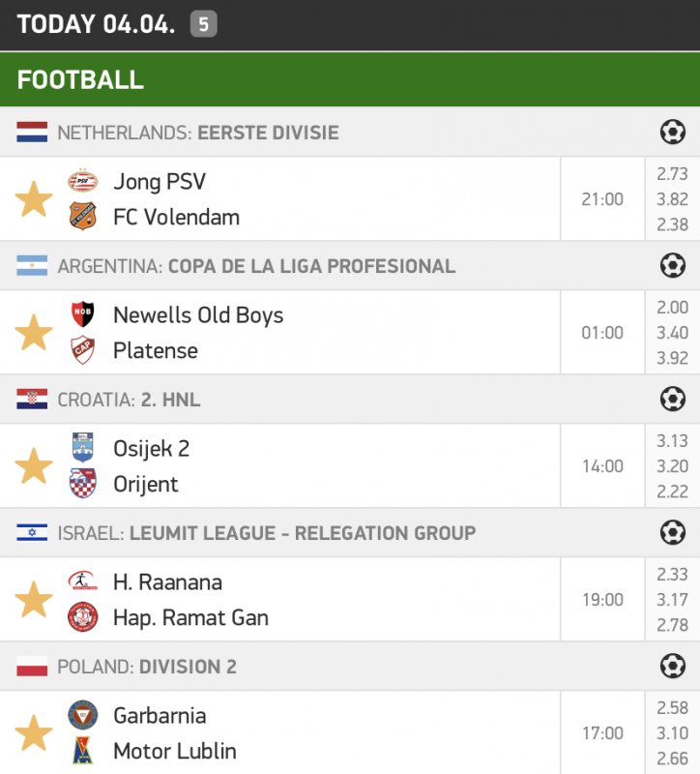Screen dimensions: 700x774
Task: Open the Eerste Divisie league link
Action: click(x=268, y=133)
